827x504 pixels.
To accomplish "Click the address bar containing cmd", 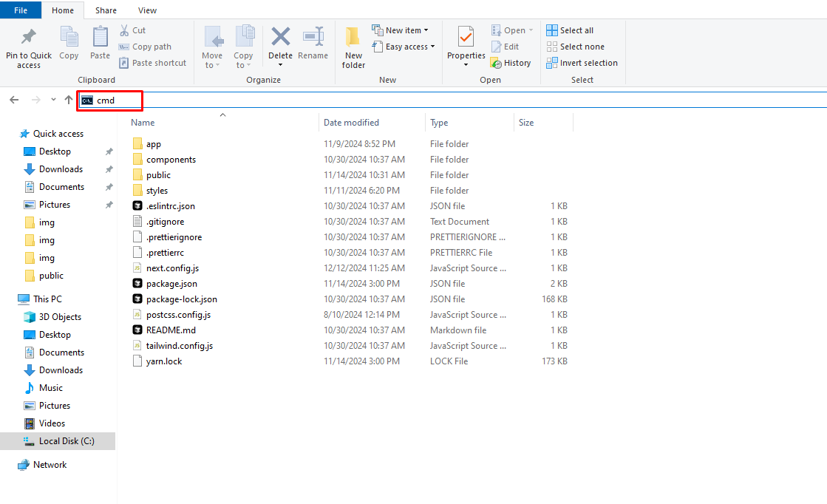I will point(443,100).
